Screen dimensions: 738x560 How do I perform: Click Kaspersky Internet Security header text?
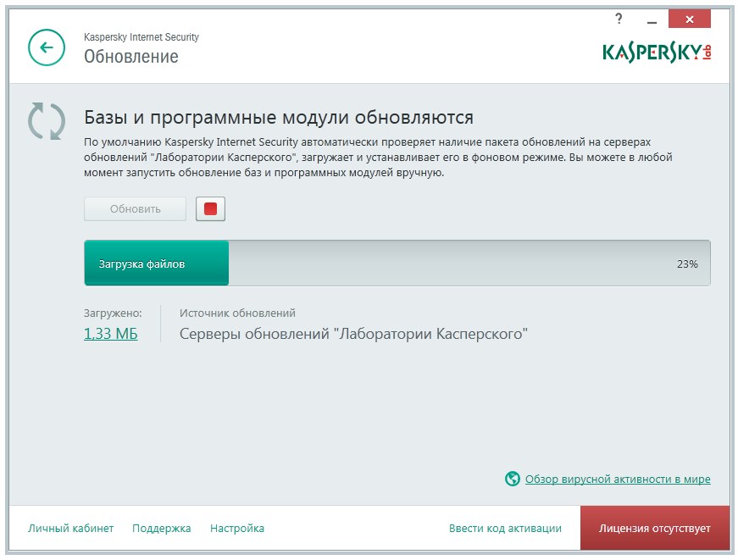point(141,36)
